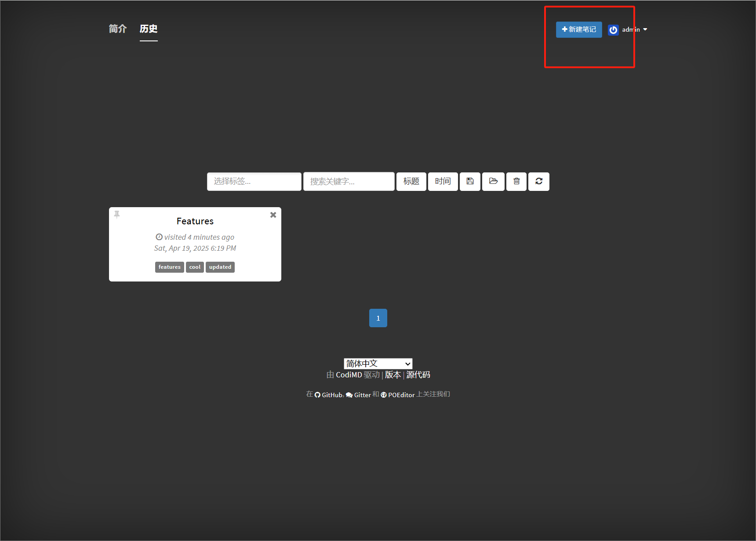This screenshot has height=541, width=756.
Task: Open the 简体中文 language selector
Action: (378, 364)
